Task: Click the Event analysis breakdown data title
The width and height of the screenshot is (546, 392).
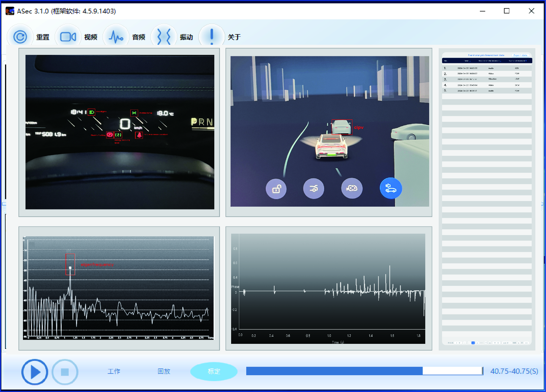Action: pyautogui.click(x=486, y=55)
